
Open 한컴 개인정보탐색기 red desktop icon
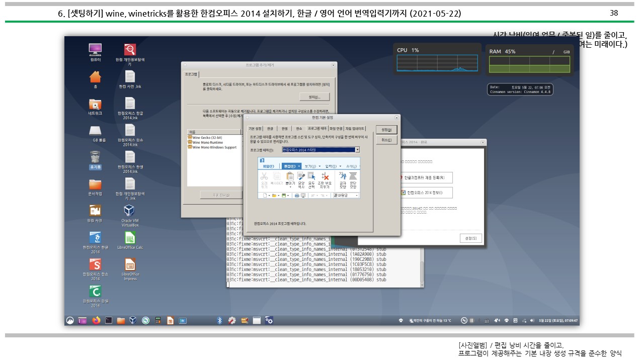(130, 49)
